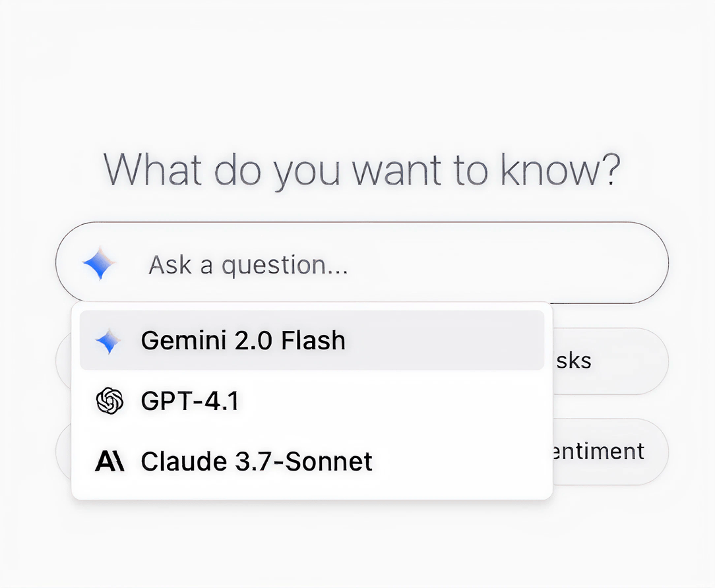Screen dimensions: 715x588
Task: Click the "What do you want to know?" heading
Action: [362, 169]
